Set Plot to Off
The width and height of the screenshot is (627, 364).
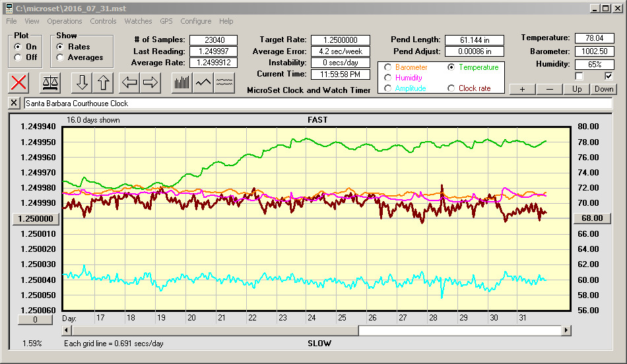[18, 57]
